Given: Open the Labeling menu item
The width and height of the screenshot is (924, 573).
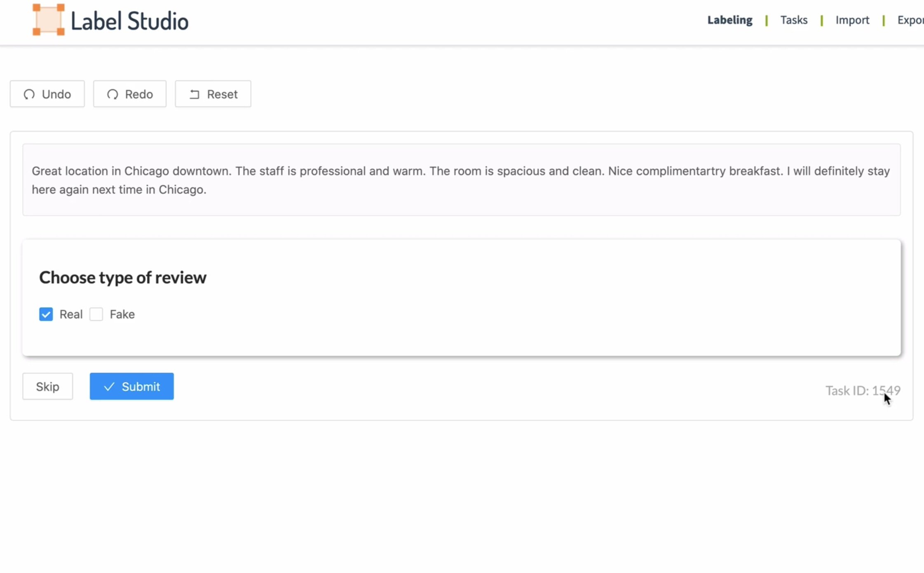Looking at the screenshot, I should 729,20.
